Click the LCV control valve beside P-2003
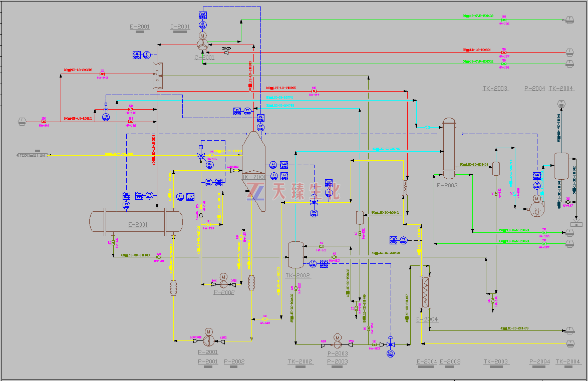The image size is (588, 381). (391, 344)
